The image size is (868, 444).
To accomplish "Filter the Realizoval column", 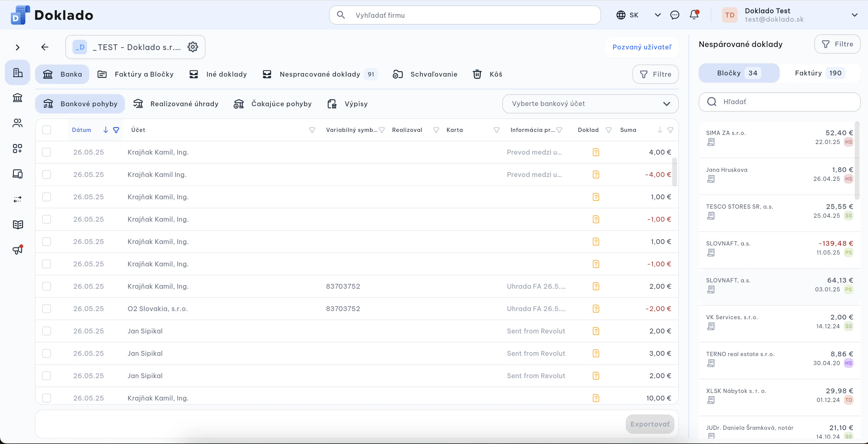I will coord(436,130).
